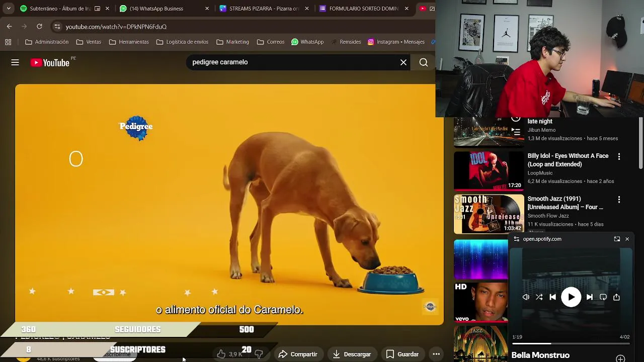Open the YouTube hamburger guide menu
Image resolution: width=644 pixels, height=362 pixels.
click(x=15, y=62)
